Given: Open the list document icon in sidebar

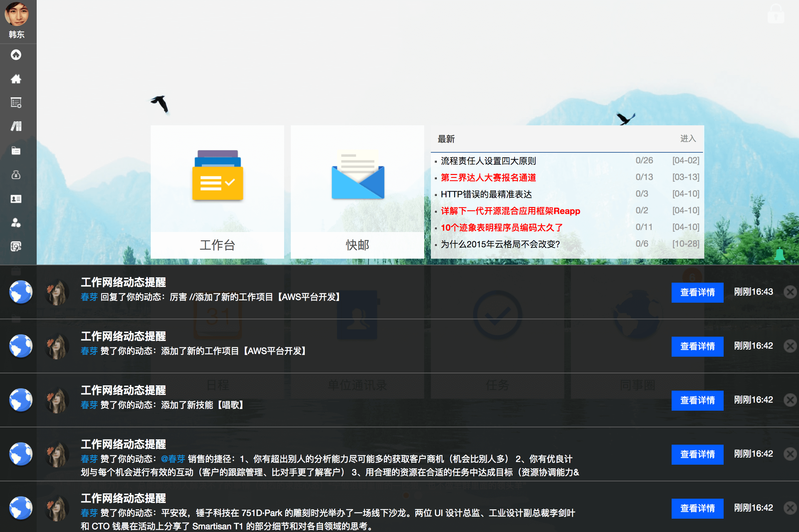Looking at the screenshot, I should 16,102.
